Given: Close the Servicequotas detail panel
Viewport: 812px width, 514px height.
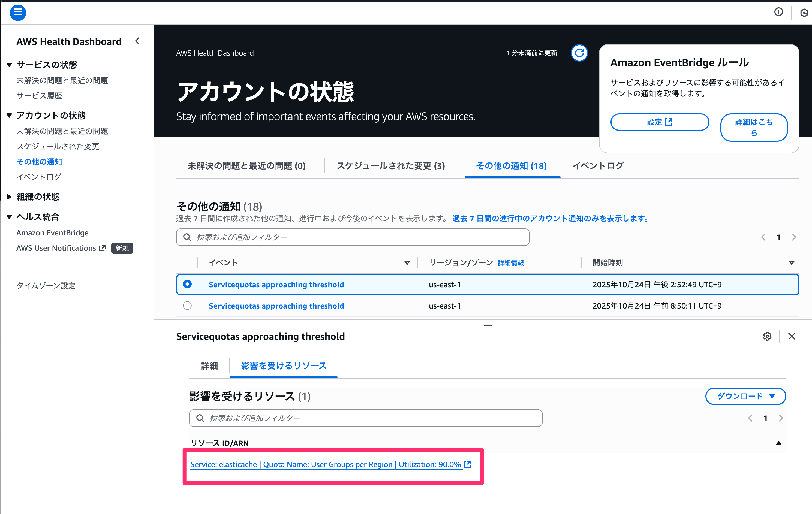Looking at the screenshot, I should click(x=792, y=336).
